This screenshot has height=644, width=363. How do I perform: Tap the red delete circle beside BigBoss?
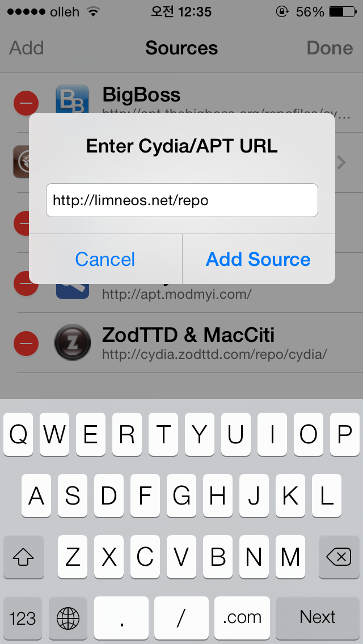tap(26, 103)
